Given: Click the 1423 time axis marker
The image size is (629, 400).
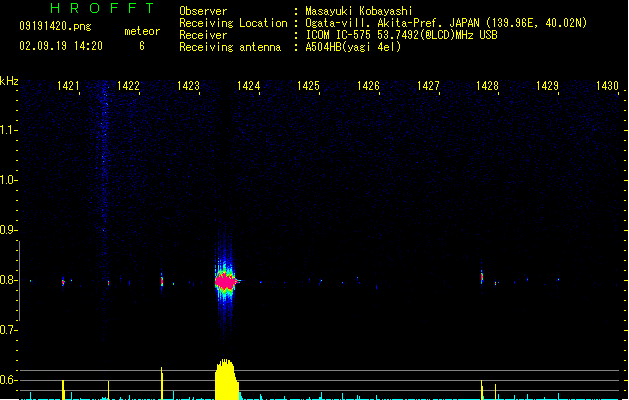Looking at the screenshot, I should point(189,86).
